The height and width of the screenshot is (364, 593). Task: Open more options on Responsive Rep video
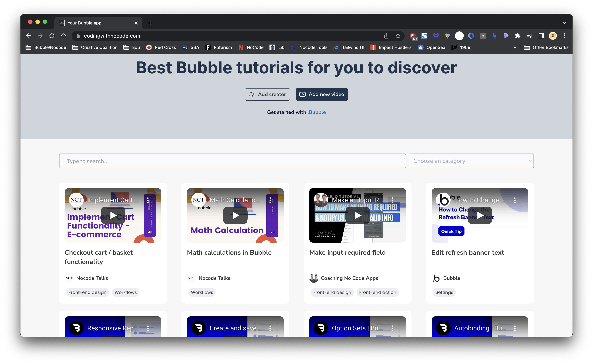click(148, 328)
